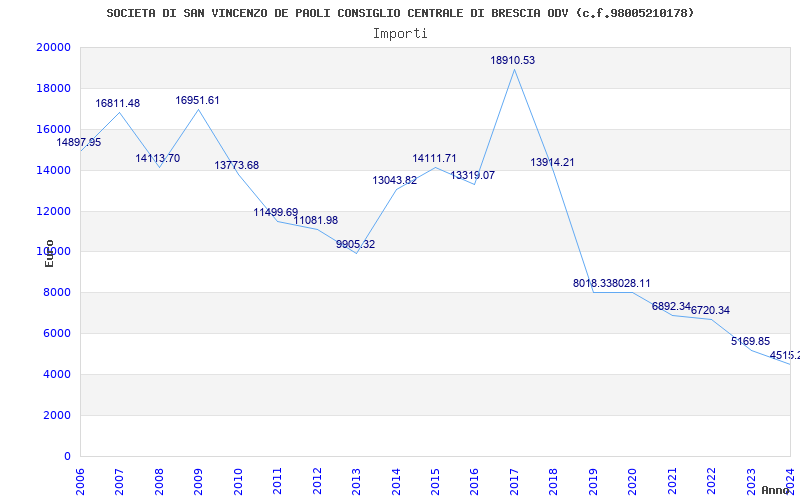Click the data label 9905.32
This screenshot has height=500, width=800.
point(355,244)
